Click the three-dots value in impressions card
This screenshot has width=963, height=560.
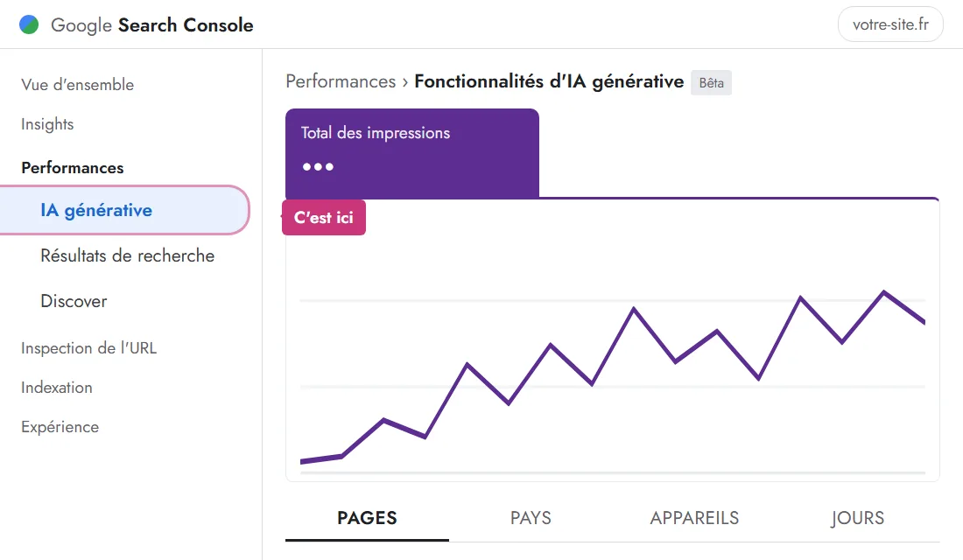318,166
